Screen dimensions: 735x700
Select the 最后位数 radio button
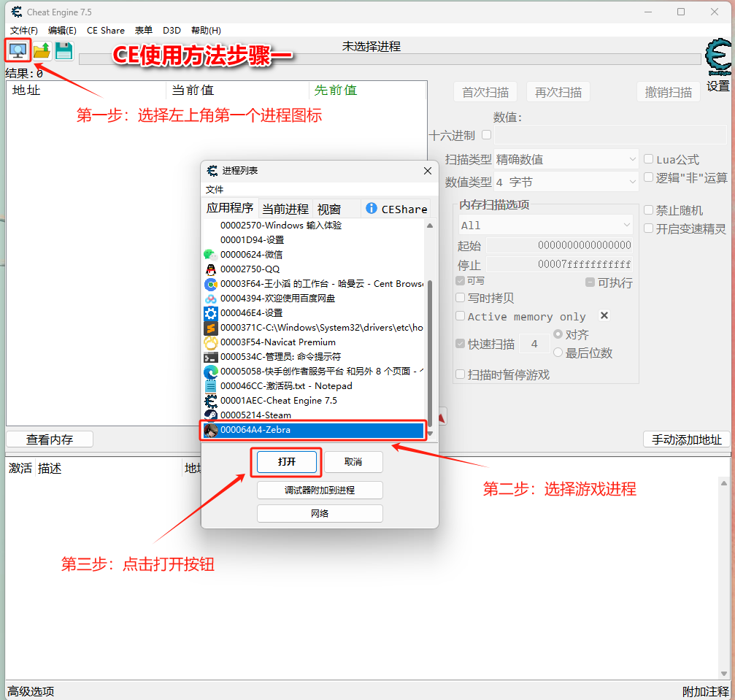(558, 353)
